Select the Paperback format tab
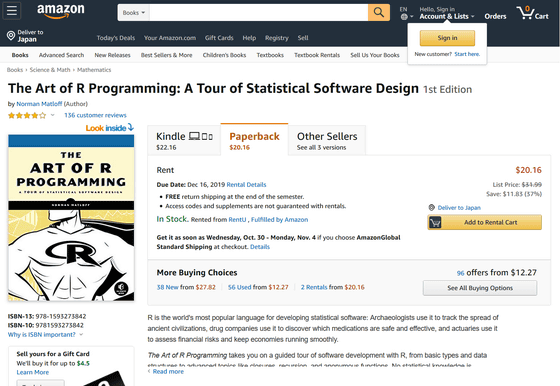 pyautogui.click(x=254, y=140)
